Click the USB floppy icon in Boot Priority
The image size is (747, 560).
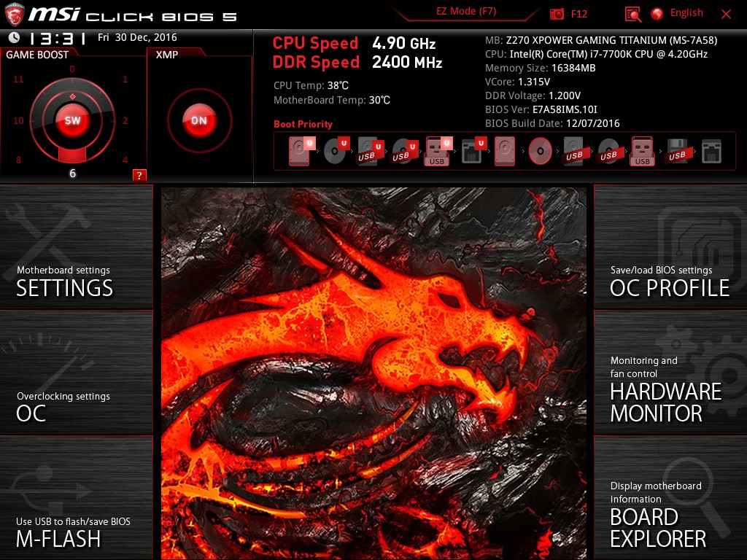click(677, 151)
